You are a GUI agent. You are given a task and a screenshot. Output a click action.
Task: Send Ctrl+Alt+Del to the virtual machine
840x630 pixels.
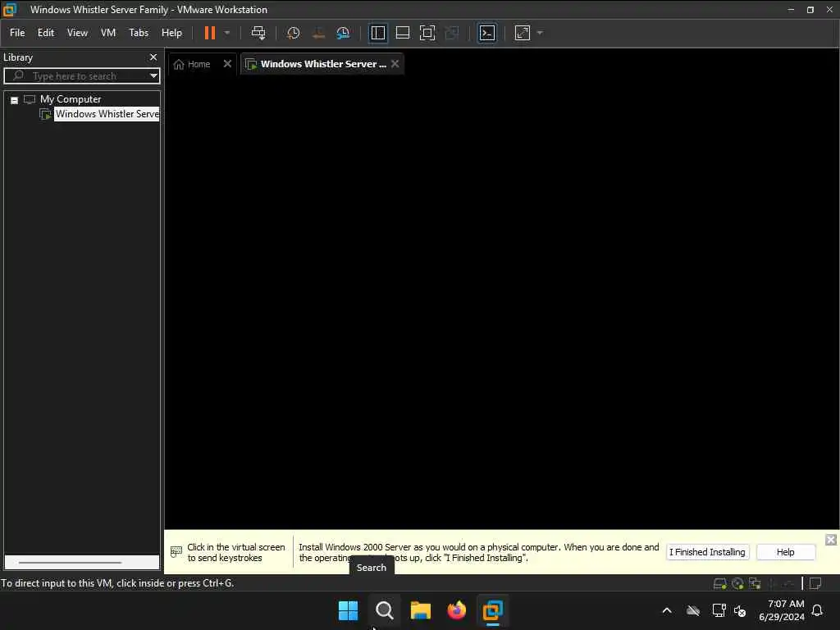point(258,33)
